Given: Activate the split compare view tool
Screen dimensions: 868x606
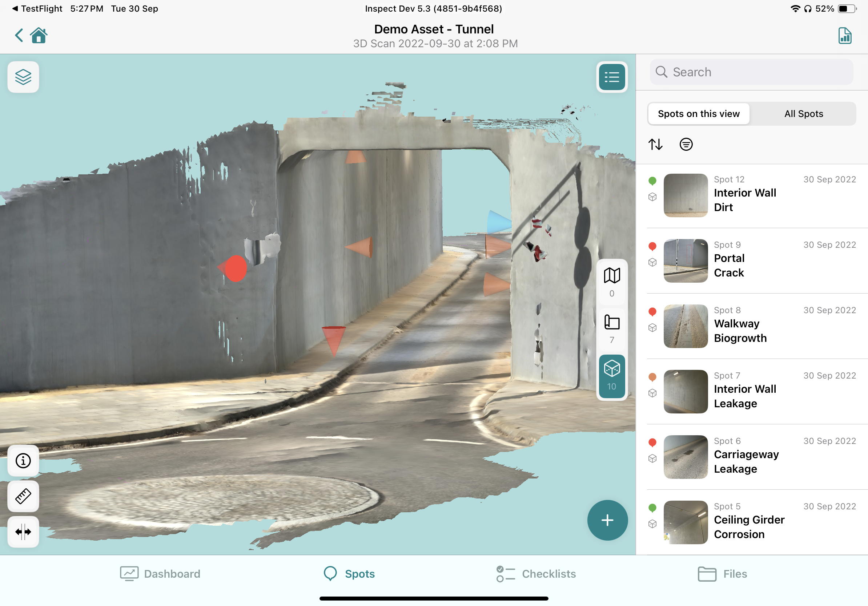Looking at the screenshot, I should point(23,532).
